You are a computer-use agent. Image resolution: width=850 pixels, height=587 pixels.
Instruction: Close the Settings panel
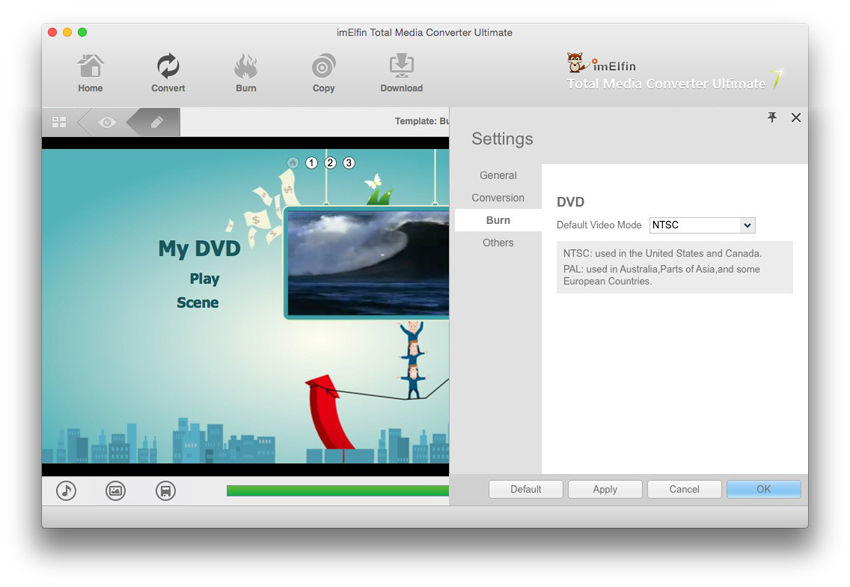click(x=796, y=118)
